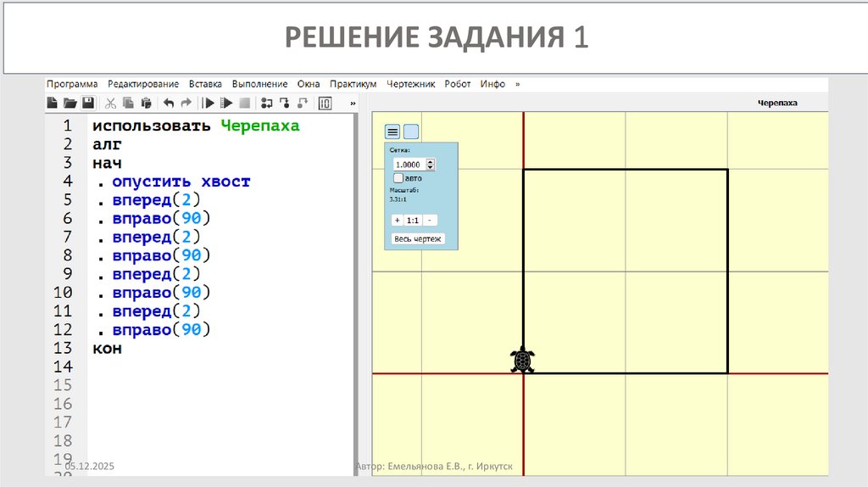Screen dimensions: 868x487
Task: Copy selected text toolbar icon
Action: pyautogui.click(x=128, y=103)
